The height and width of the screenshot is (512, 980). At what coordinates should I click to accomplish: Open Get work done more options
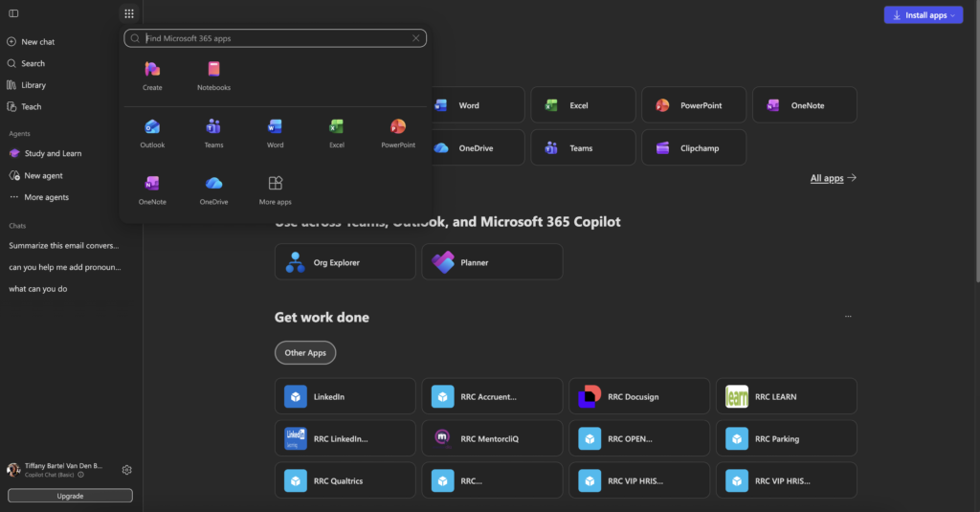tap(848, 317)
